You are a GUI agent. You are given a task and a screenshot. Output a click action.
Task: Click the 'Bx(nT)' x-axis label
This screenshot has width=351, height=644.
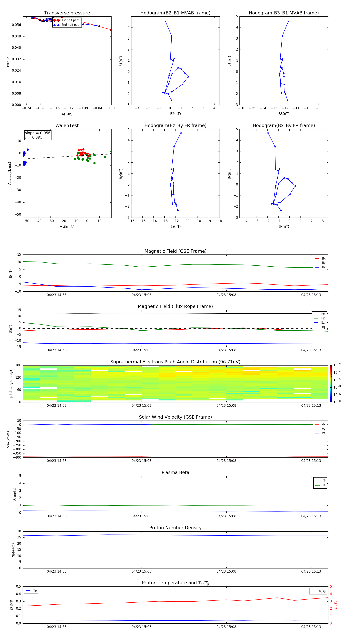click(284, 227)
